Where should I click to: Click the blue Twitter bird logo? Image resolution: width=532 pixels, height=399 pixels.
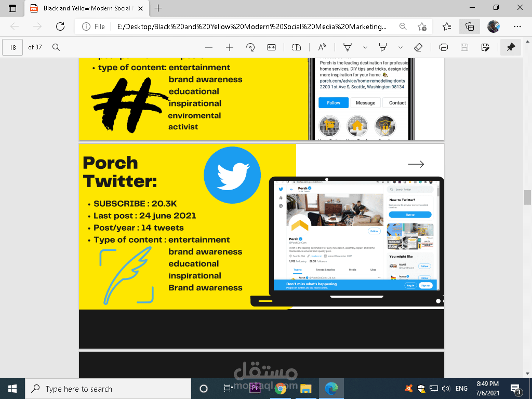(x=232, y=175)
